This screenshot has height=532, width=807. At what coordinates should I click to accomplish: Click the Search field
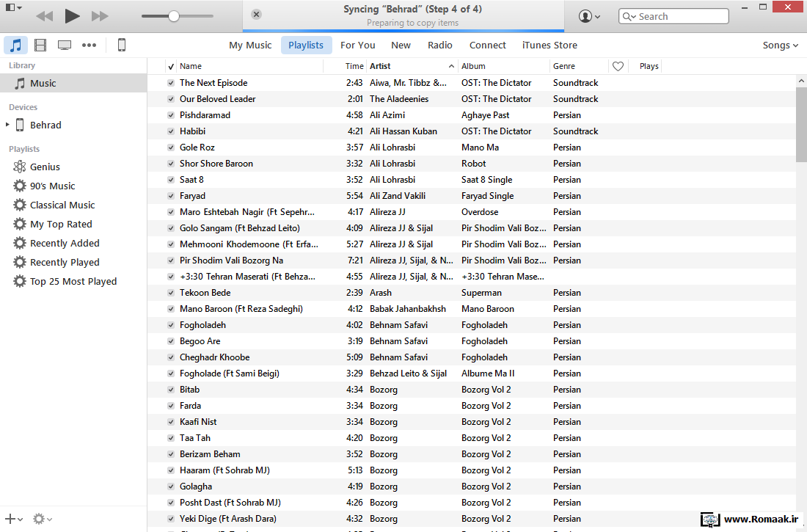673,16
